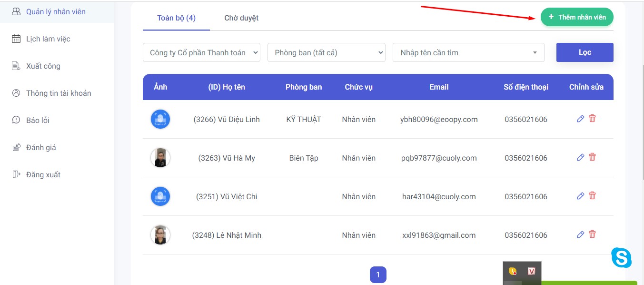This screenshot has height=285, width=644.
Task: Open Thông tin tài khoản page
Action: [58, 93]
